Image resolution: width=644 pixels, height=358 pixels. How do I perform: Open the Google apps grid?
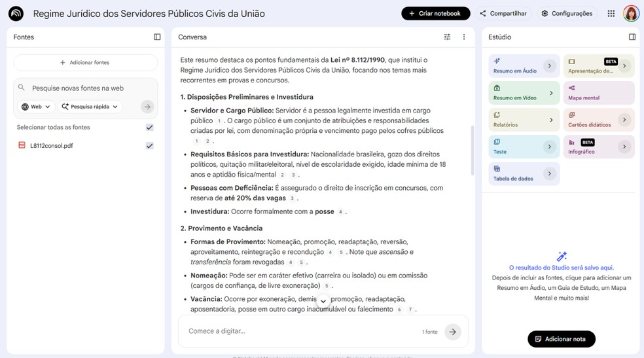click(x=611, y=14)
